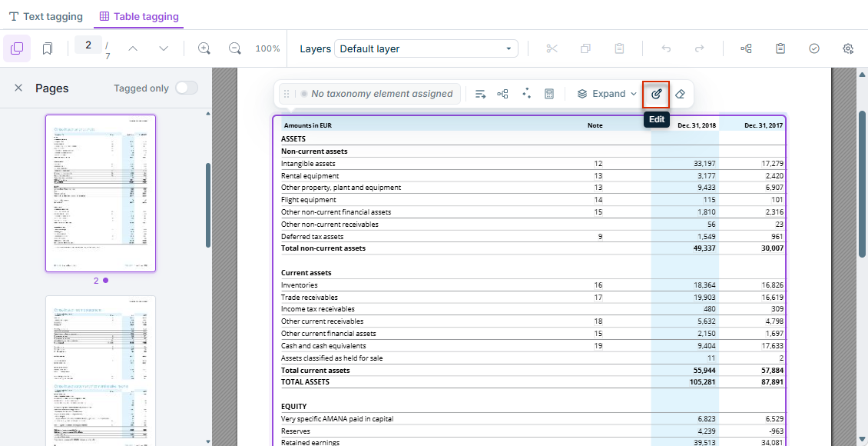Viewport: 868px width, 446px height.
Task: Click the Dec. 31, 2017 column header
Action: 764,125
